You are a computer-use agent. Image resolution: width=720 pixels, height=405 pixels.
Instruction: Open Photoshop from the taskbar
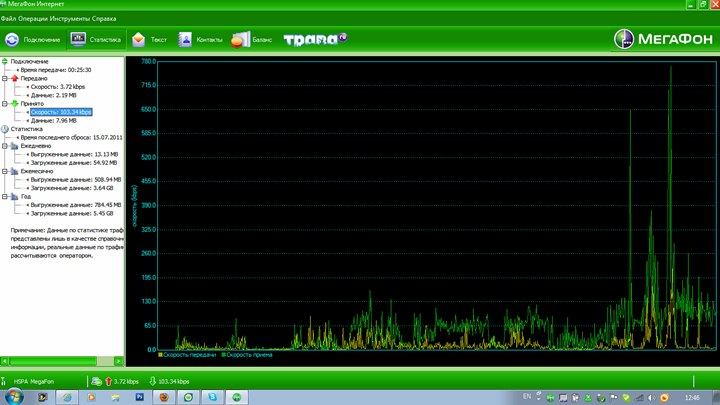pyautogui.click(x=140, y=398)
